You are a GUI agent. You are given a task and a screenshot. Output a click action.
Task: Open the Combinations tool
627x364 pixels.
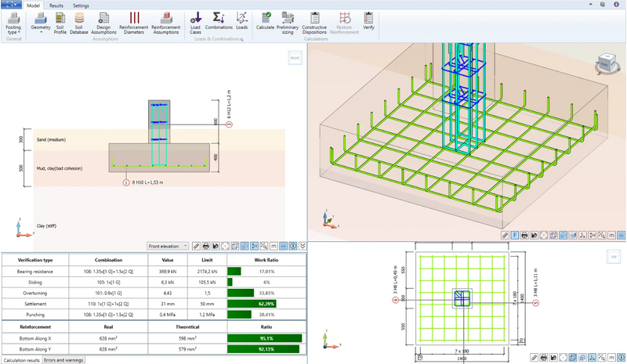219,21
